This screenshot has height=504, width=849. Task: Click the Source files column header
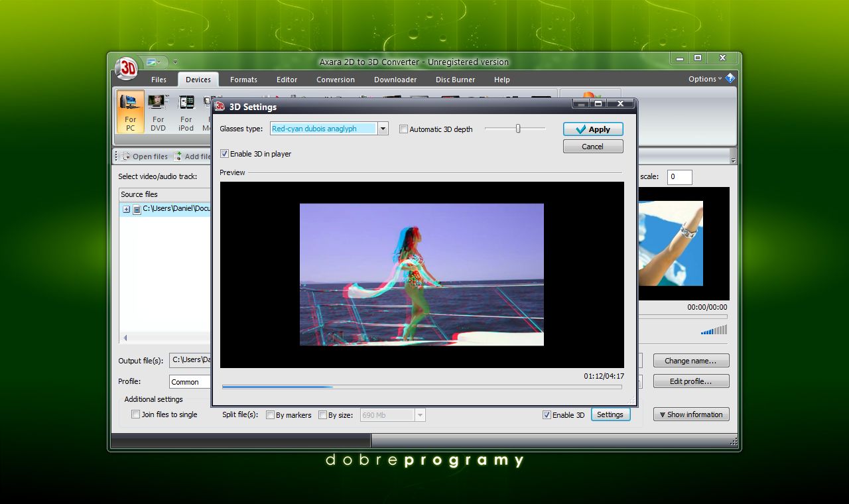[x=165, y=194]
